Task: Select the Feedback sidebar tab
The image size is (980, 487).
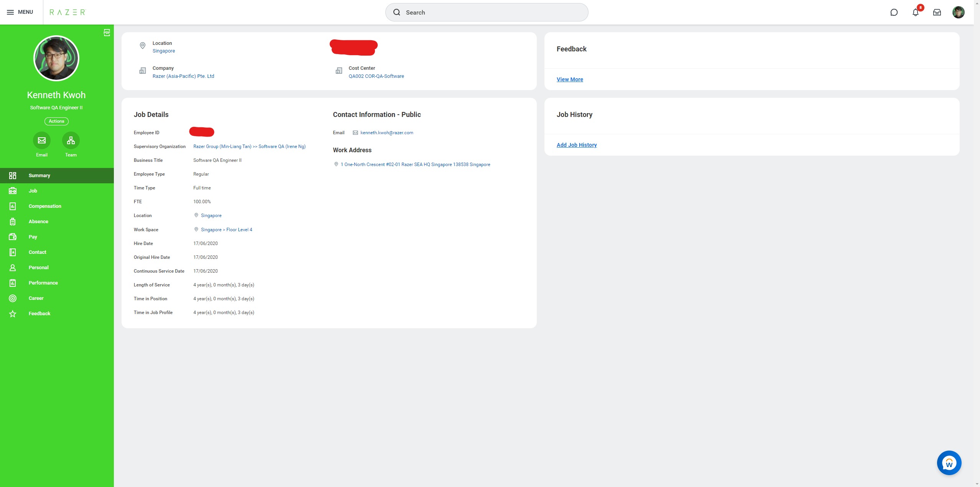Action: click(57, 313)
